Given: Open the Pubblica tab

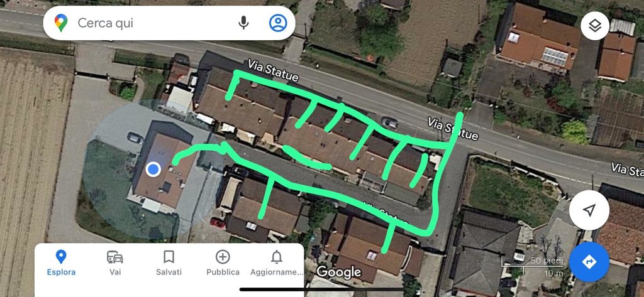Looking at the screenshot, I should (223, 262).
